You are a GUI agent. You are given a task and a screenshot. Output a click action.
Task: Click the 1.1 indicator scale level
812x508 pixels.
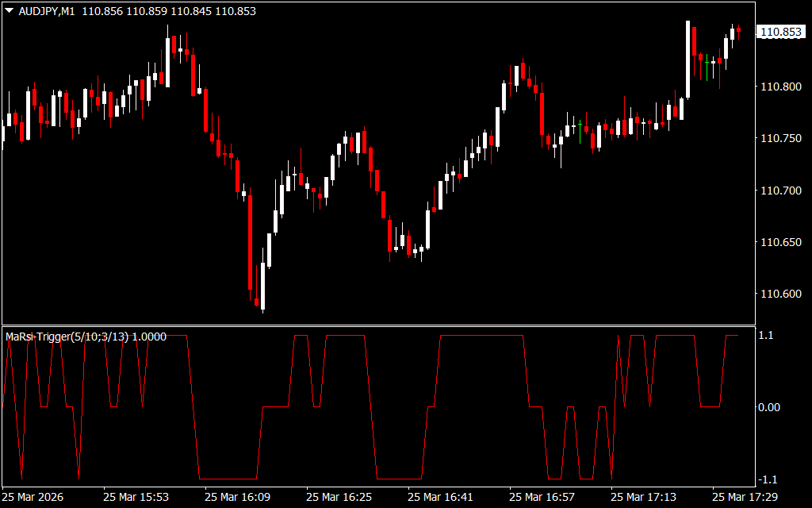point(767,336)
